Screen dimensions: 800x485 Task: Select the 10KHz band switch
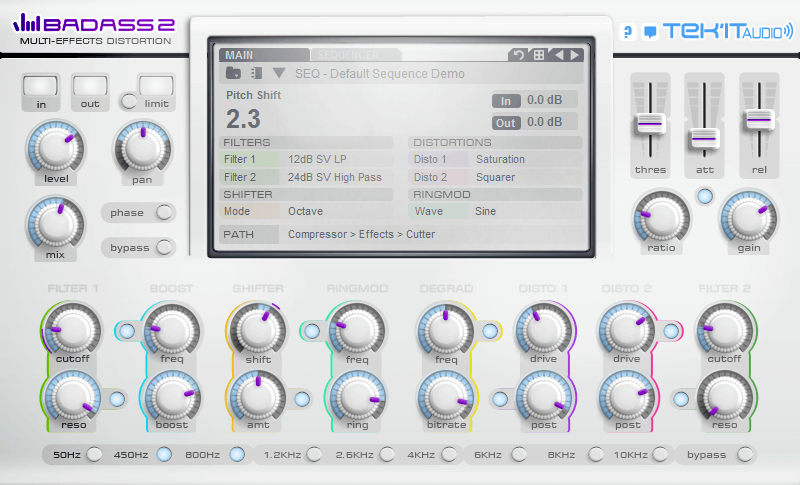660,454
